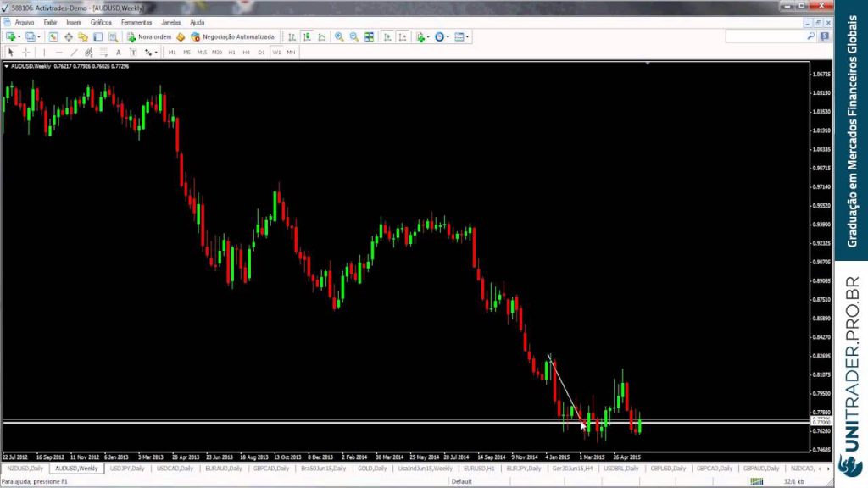Switch chart to bar chart mode

[292, 37]
